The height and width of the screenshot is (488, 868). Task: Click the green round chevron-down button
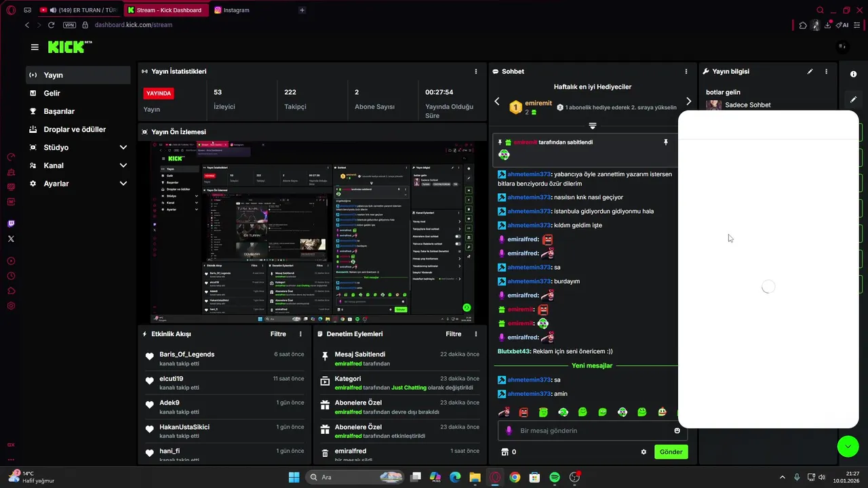(848, 446)
